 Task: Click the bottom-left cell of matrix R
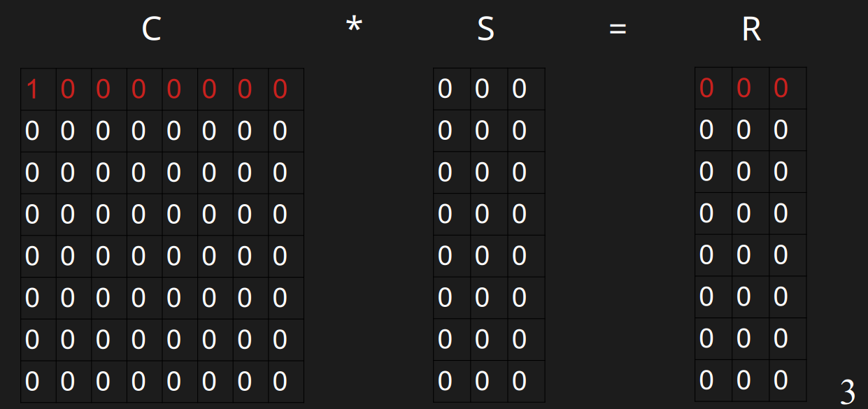[706, 380]
